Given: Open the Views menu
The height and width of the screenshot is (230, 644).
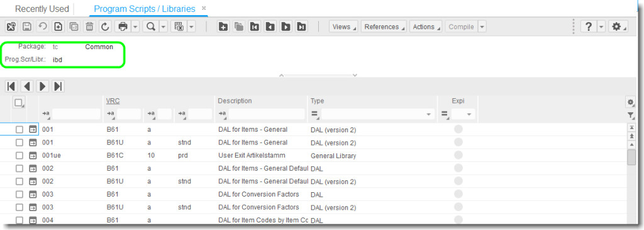Looking at the screenshot, I should pyautogui.click(x=343, y=26).
